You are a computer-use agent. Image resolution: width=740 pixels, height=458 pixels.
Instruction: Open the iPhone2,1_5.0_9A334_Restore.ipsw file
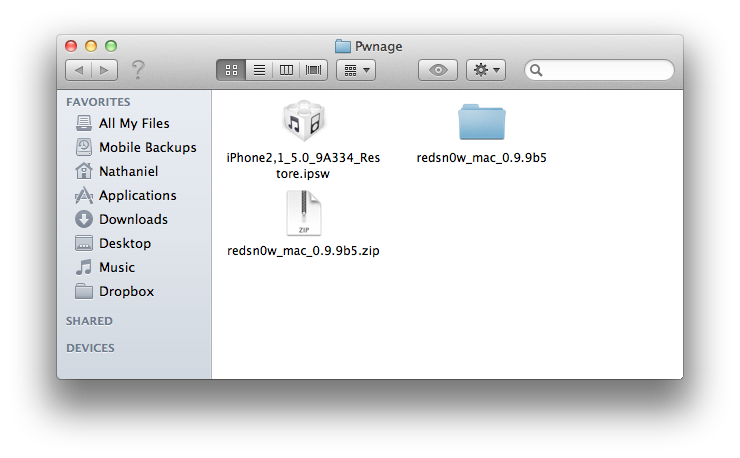[302, 124]
